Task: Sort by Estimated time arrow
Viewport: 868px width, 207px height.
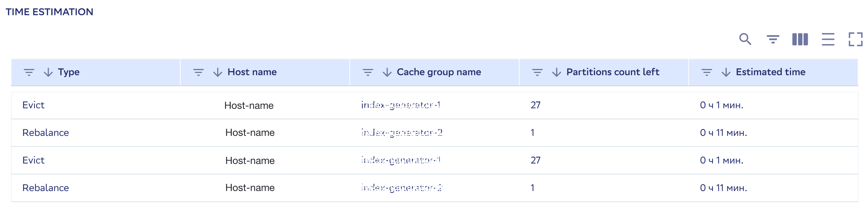Action: [726, 72]
